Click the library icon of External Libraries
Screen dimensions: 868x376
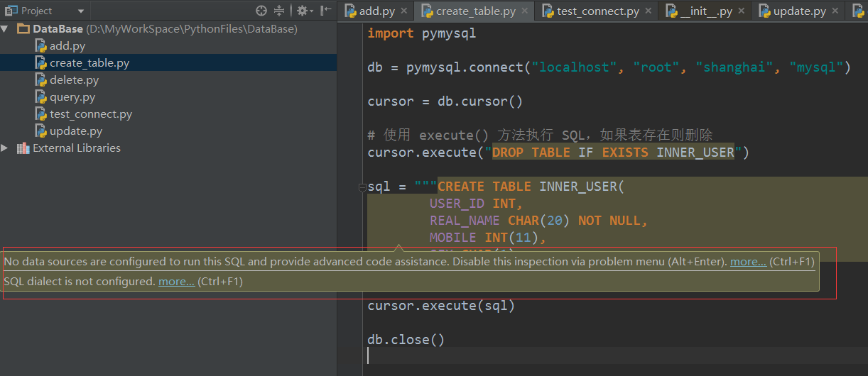click(23, 148)
